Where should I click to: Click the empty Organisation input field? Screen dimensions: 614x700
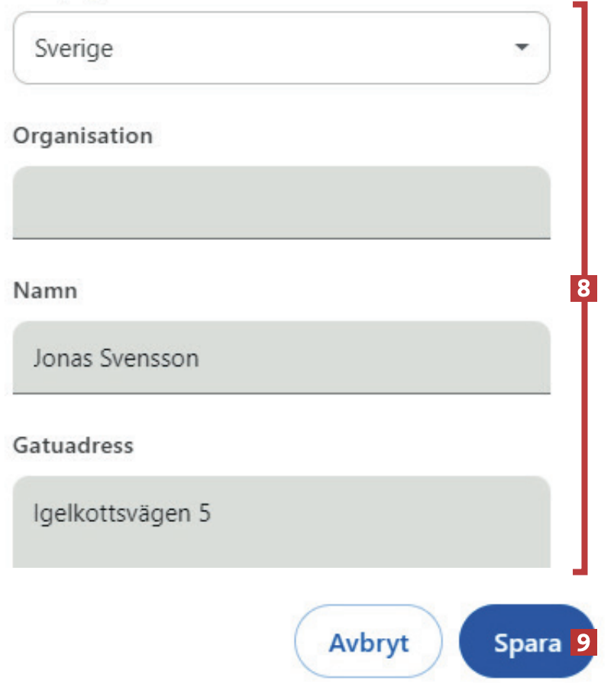pyautogui.click(x=281, y=202)
